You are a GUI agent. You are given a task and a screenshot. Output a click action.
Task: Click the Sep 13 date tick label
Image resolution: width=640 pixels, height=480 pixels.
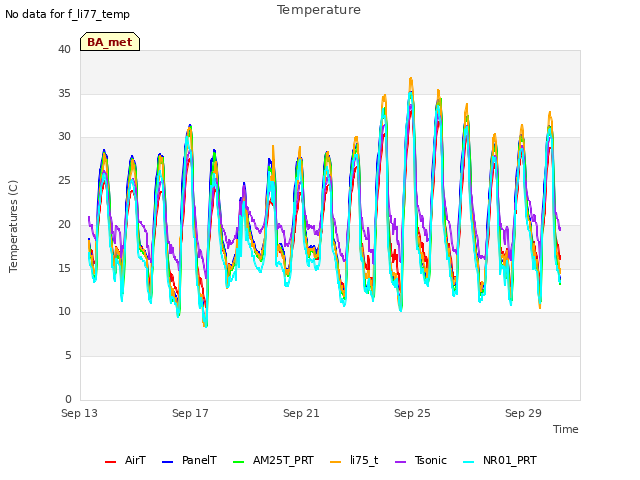[79, 413]
